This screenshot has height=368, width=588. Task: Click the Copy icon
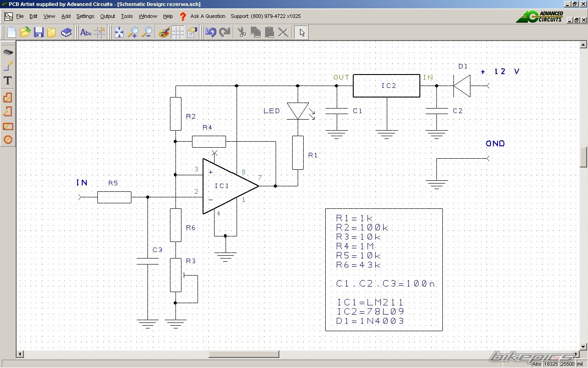(256, 32)
